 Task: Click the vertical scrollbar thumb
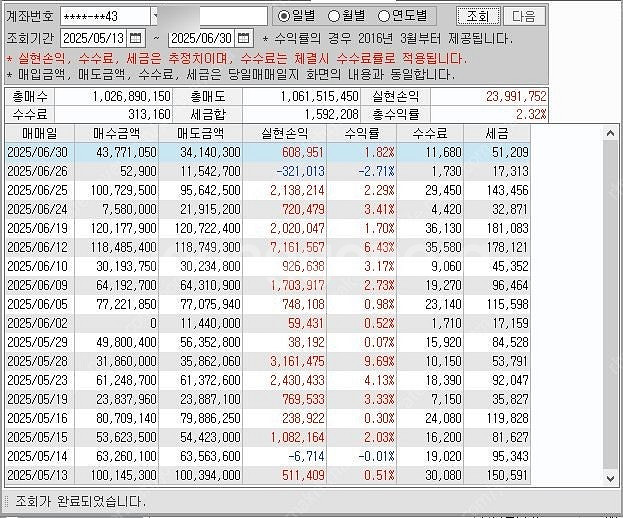611,304
